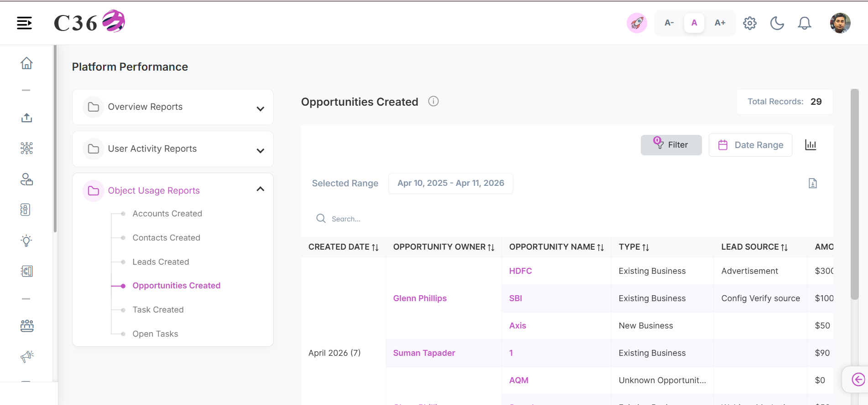Click the Object Usage Reports folder icon
868x405 pixels.
click(x=94, y=191)
